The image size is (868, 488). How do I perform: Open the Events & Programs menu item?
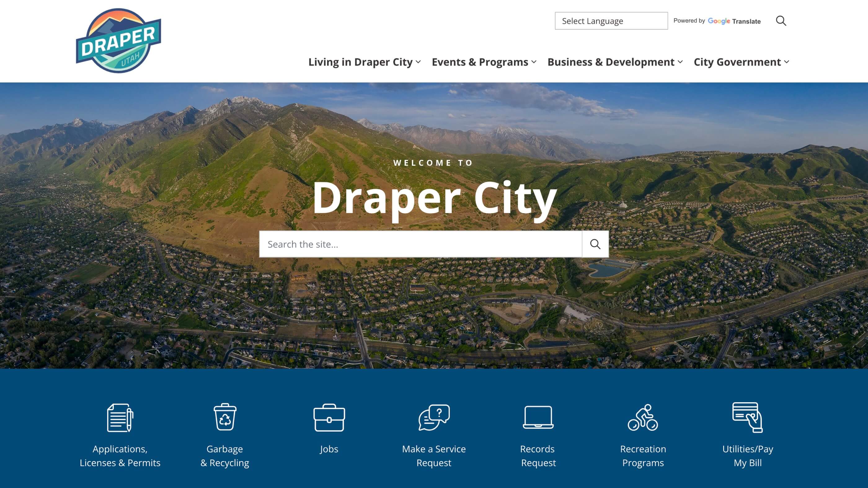480,62
